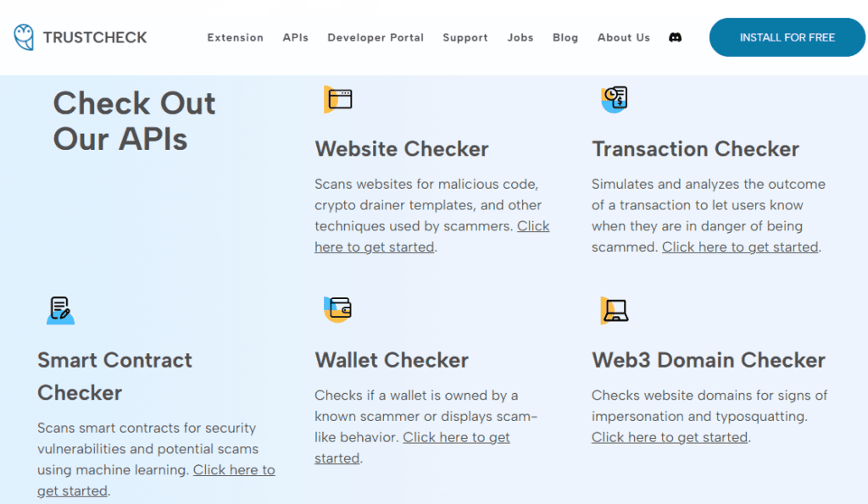The height and width of the screenshot is (504, 868).
Task: Open the Support page
Action: click(465, 37)
